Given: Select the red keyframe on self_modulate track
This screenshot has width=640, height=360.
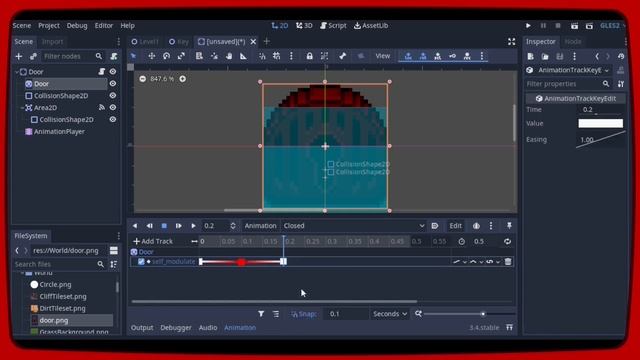Looking at the screenshot, I should [241, 262].
